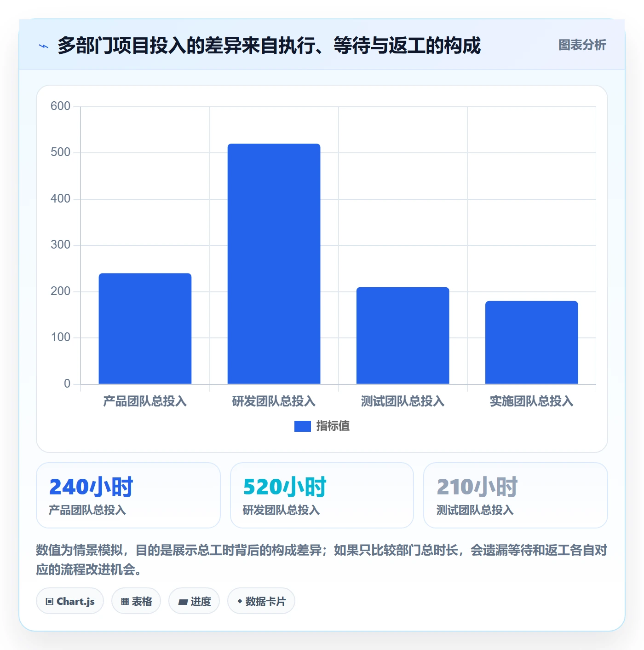
Task: Click the blue 指标值 legend color box
Action: point(303,426)
